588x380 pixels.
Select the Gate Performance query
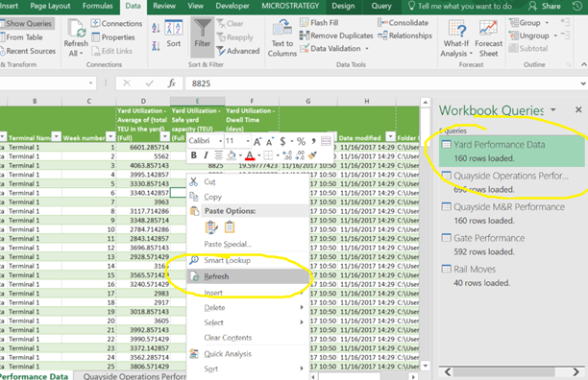[x=512, y=245]
